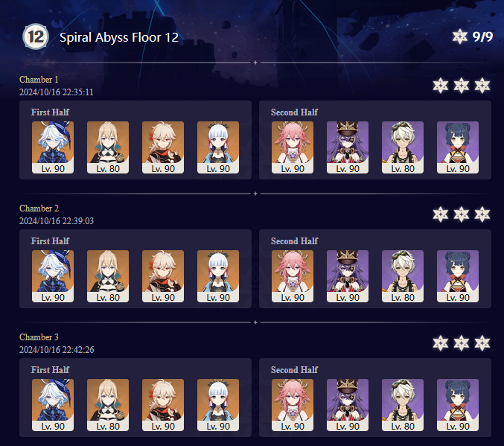Screen dimensions: 504x446
Task: Click the Chamber 2 label
Action: pos(39,208)
